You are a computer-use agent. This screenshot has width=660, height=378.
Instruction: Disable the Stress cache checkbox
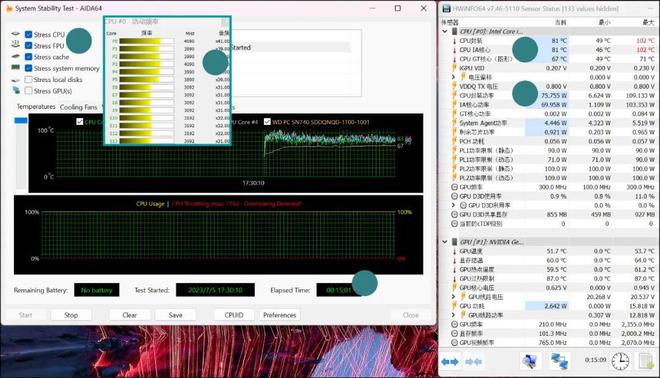point(28,57)
